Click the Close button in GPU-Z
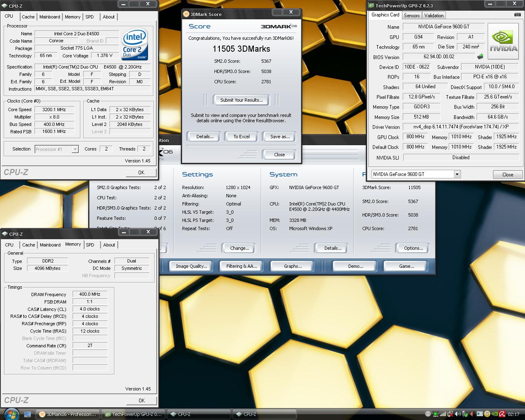This screenshot has width=525, height=420. click(508, 174)
